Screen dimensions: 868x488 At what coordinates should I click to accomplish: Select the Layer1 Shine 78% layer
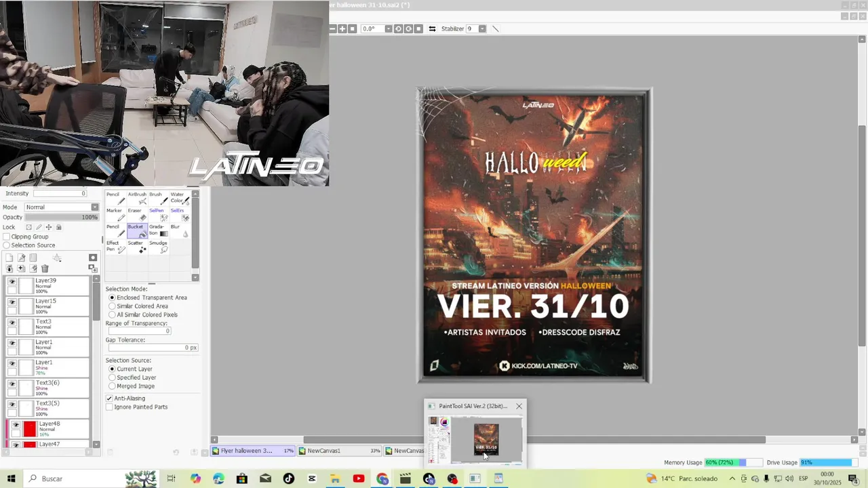coord(48,367)
